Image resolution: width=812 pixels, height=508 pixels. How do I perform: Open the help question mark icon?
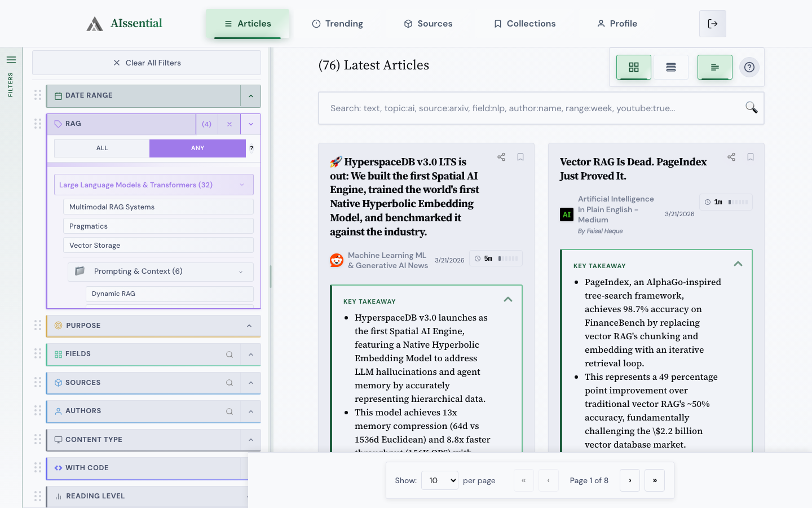click(749, 67)
